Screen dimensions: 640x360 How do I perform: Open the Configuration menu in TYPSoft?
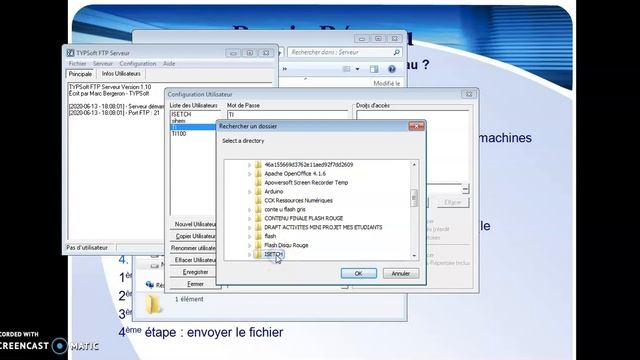138,64
